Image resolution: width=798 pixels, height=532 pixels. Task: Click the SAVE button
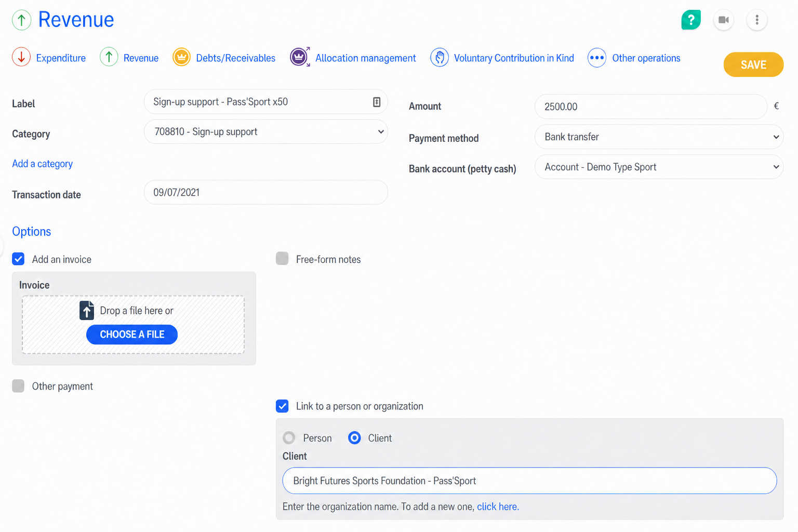(753, 64)
